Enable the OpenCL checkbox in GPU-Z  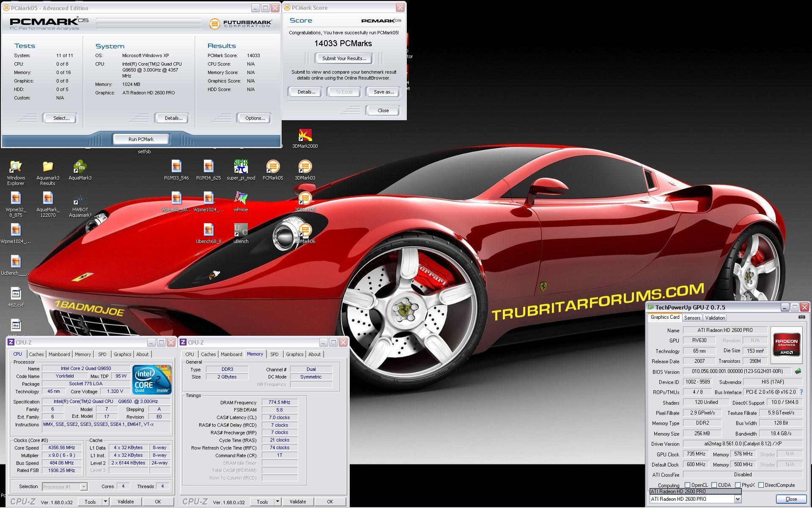(x=688, y=485)
